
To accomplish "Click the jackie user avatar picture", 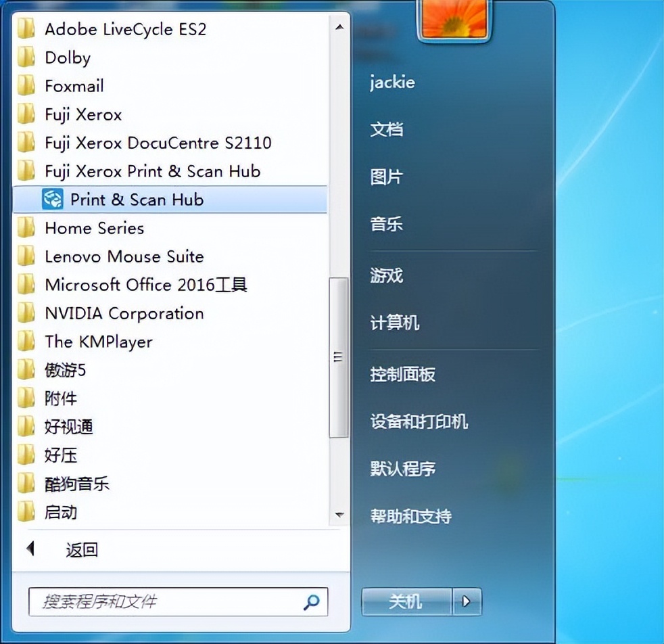I will tap(454, 19).
